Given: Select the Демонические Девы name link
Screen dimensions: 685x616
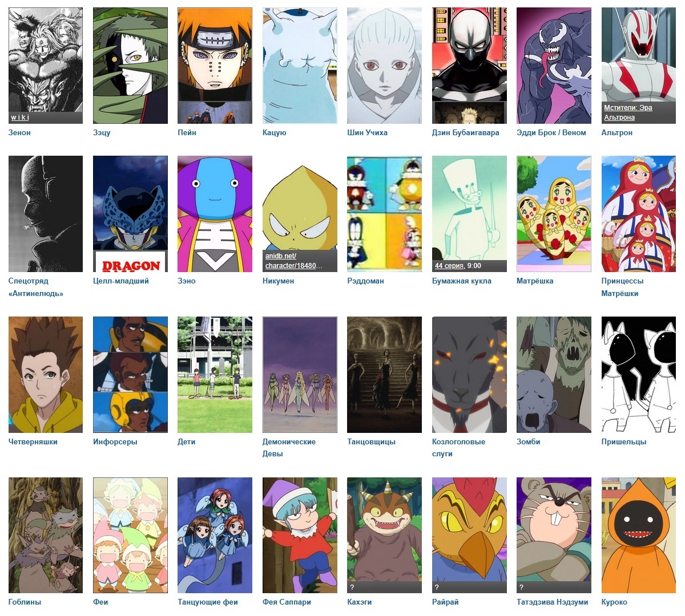Looking at the screenshot, I should coord(289,448).
